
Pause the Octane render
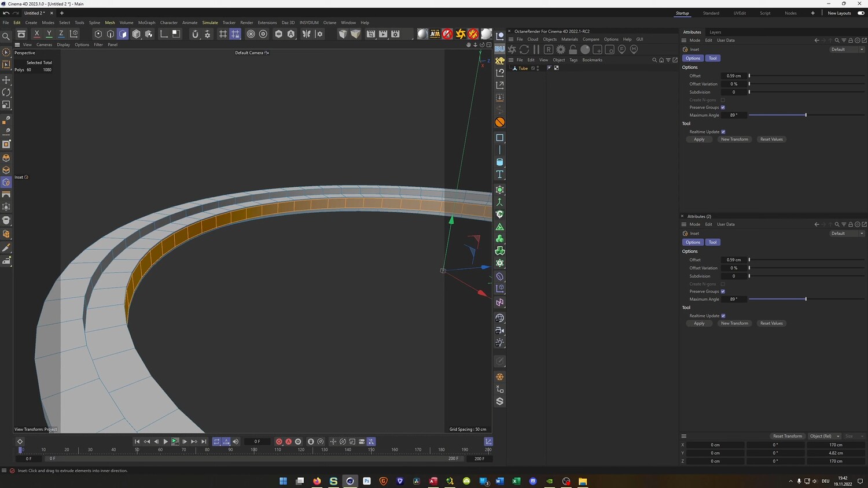(536, 50)
